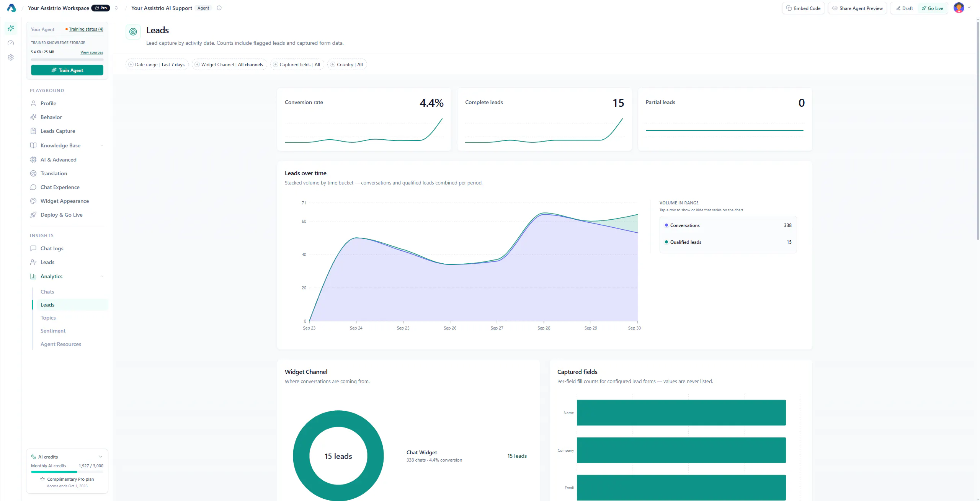Open the Agent Resources submenu item
980x501 pixels.
(x=61, y=344)
